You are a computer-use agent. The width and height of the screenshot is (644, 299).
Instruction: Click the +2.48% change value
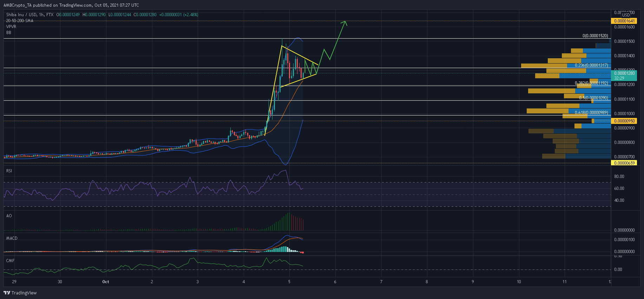(x=191, y=15)
